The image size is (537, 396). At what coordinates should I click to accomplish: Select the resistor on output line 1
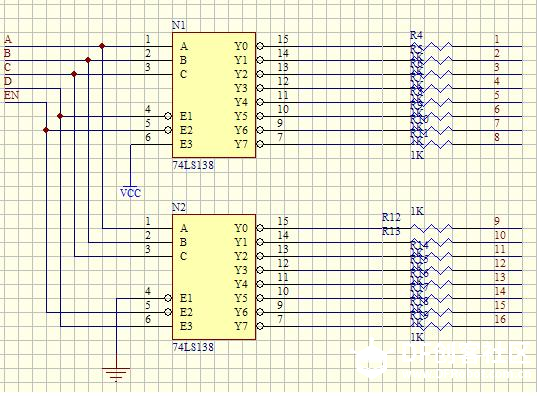pyautogui.click(x=432, y=46)
